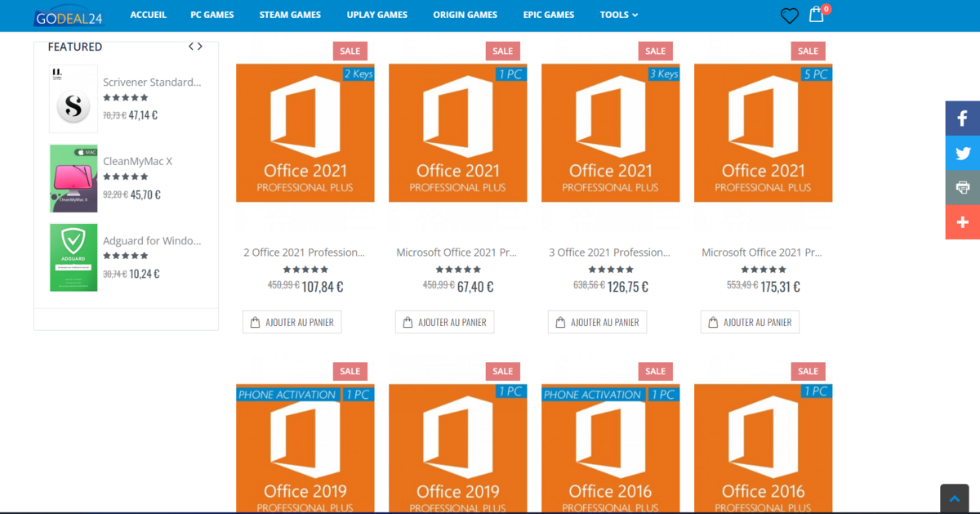Viewport: 980px width, 514px height.
Task: Open Office 2016 1 PC image without phone activation
Action: (764, 449)
